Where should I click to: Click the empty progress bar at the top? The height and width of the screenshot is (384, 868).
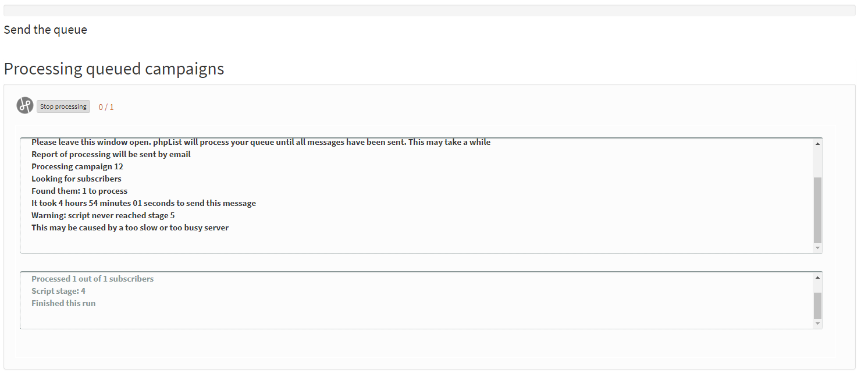(x=429, y=10)
